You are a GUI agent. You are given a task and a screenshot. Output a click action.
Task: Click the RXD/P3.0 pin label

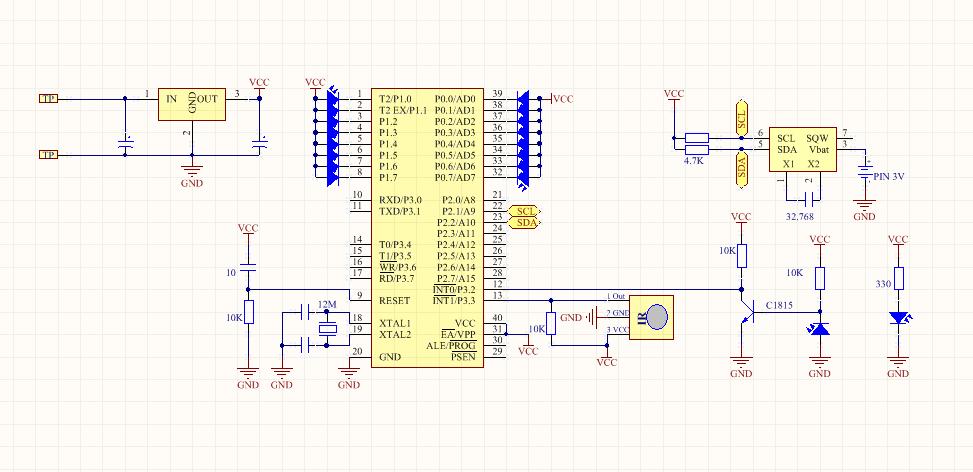pos(400,200)
